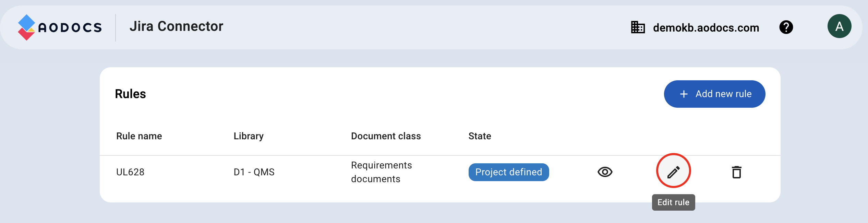Click the eye icon to view rule
Image resolution: width=868 pixels, height=223 pixels.
(605, 172)
